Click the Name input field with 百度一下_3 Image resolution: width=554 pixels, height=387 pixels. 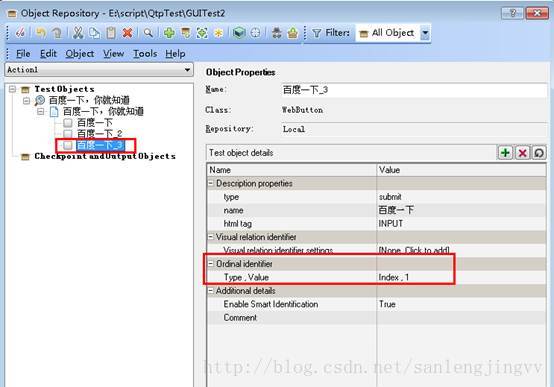click(414, 90)
